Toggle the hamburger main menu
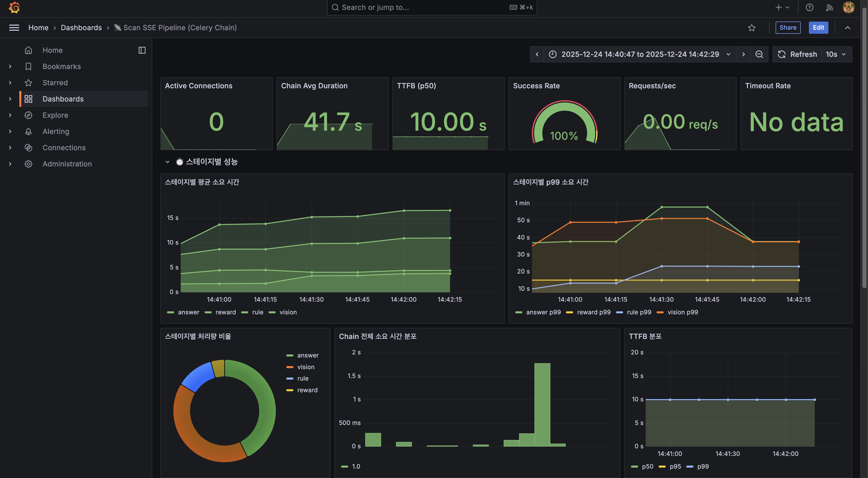Viewport: 868px width, 478px height. pos(14,28)
